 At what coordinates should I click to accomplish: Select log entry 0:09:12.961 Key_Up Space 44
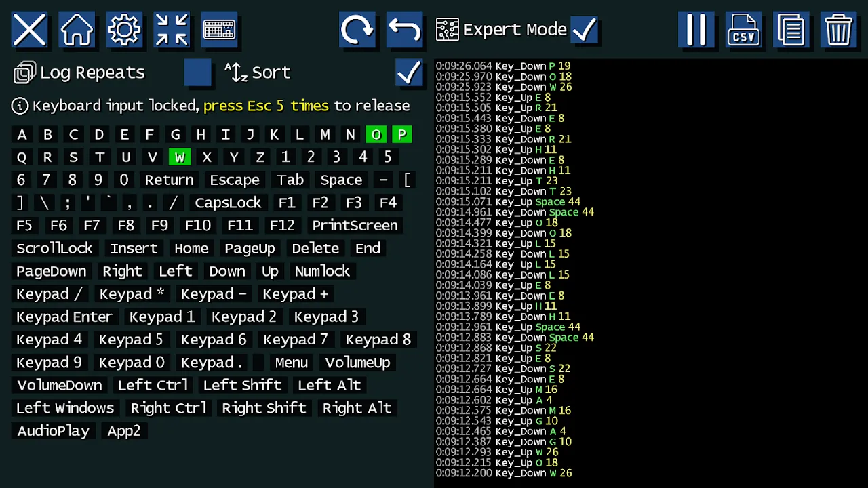[508, 327]
